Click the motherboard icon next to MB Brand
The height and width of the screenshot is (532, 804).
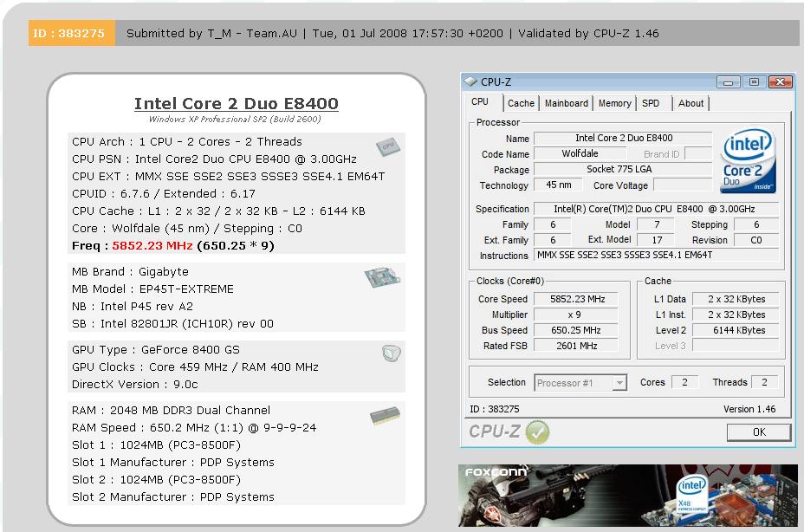point(383,277)
